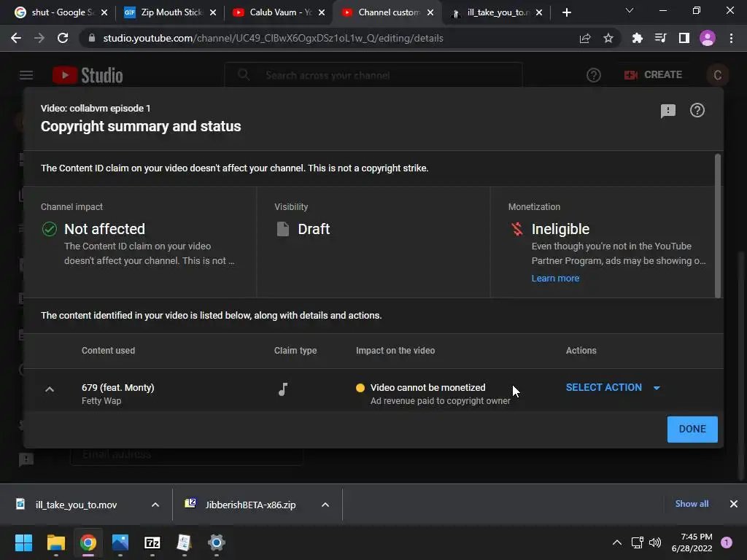Open downloaded JibberishBETA-x86.zip file
Image resolution: width=747 pixels, height=560 pixels.
(x=251, y=505)
